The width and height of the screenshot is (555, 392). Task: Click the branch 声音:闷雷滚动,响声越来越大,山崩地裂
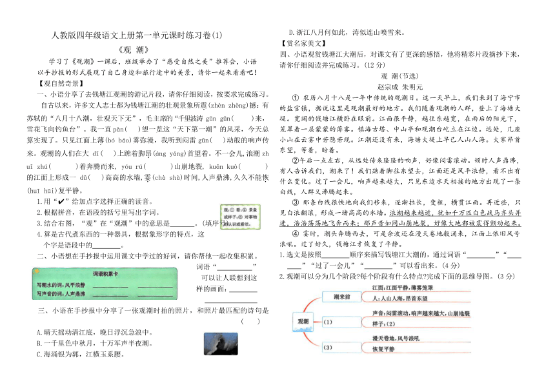(x=421, y=313)
